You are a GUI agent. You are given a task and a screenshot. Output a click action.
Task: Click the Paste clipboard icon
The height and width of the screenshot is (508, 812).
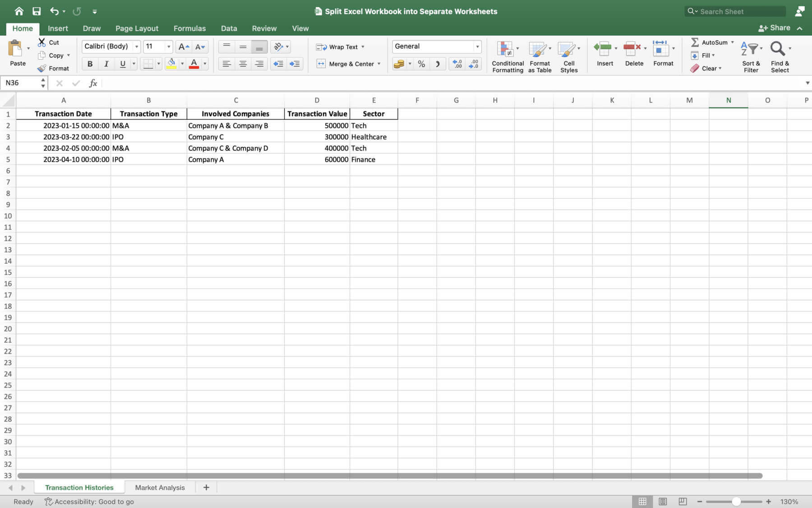tap(15, 48)
